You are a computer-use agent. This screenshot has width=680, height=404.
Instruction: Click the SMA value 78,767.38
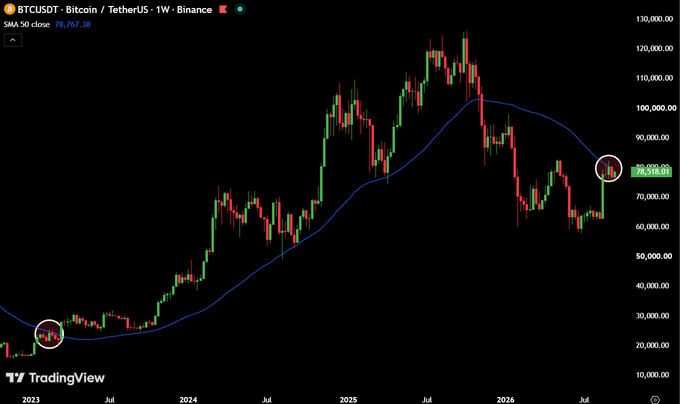click(x=72, y=24)
